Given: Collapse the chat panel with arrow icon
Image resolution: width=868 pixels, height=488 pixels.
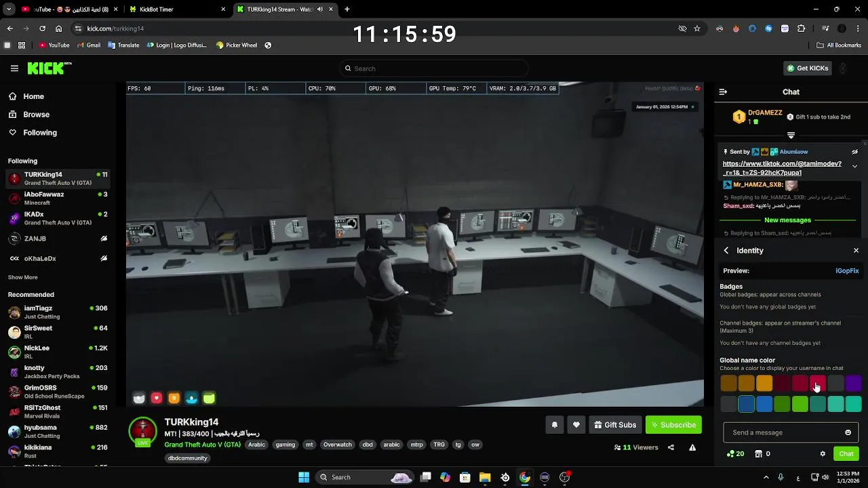Looking at the screenshot, I should click(723, 91).
